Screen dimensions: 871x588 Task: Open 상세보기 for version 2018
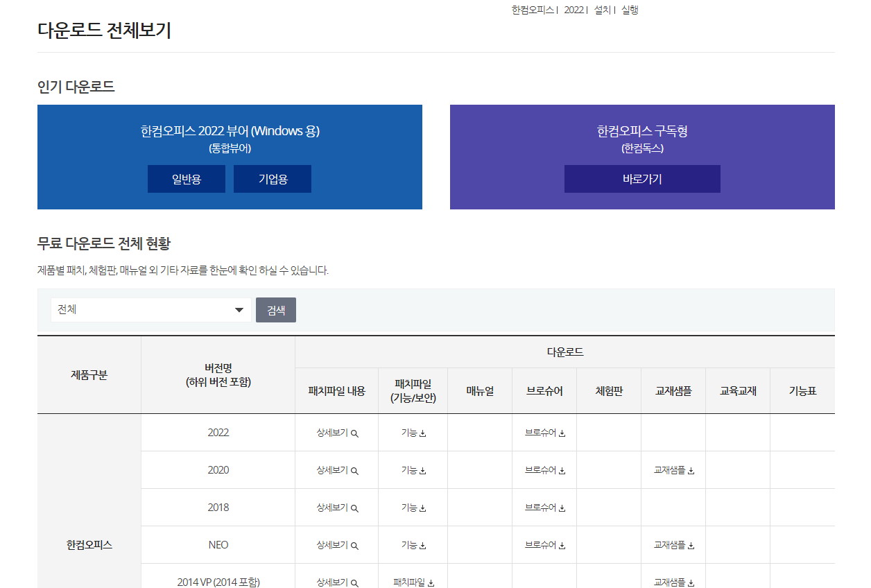[337, 508]
